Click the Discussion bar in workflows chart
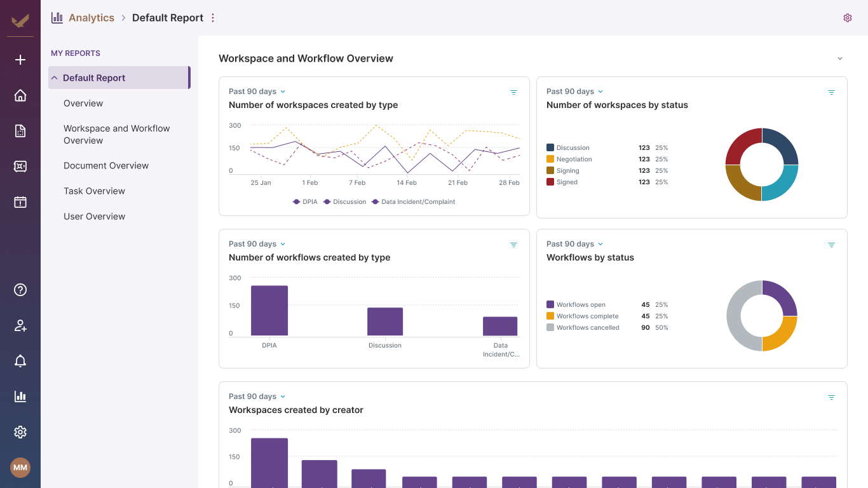This screenshot has height=488, width=868. (385, 322)
